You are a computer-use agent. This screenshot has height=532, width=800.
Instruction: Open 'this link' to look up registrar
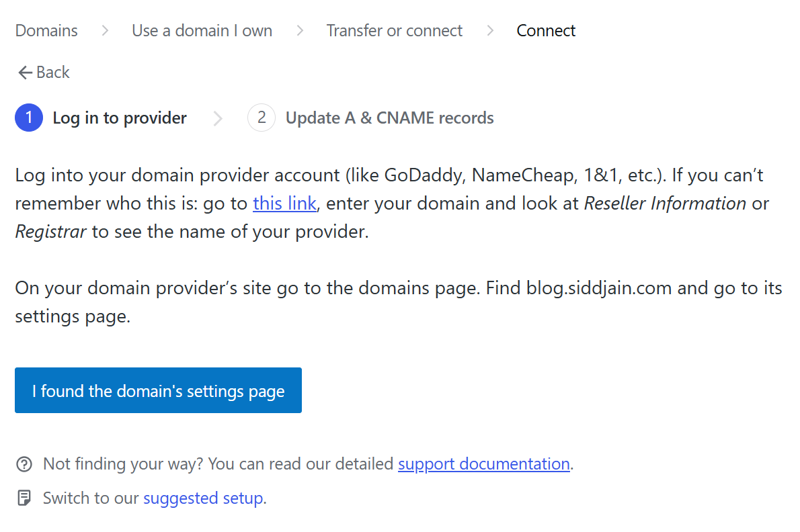tap(284, 204)
